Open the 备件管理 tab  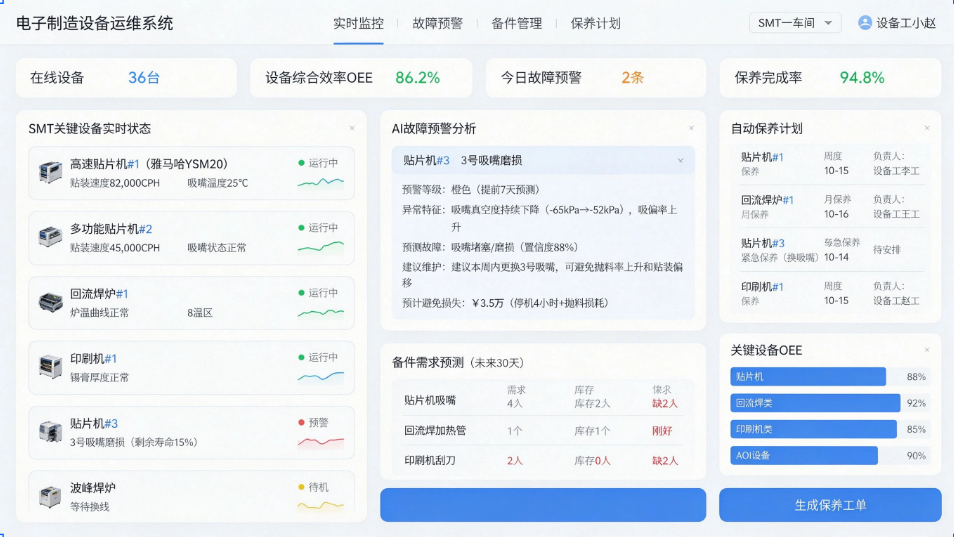point(517,23)
